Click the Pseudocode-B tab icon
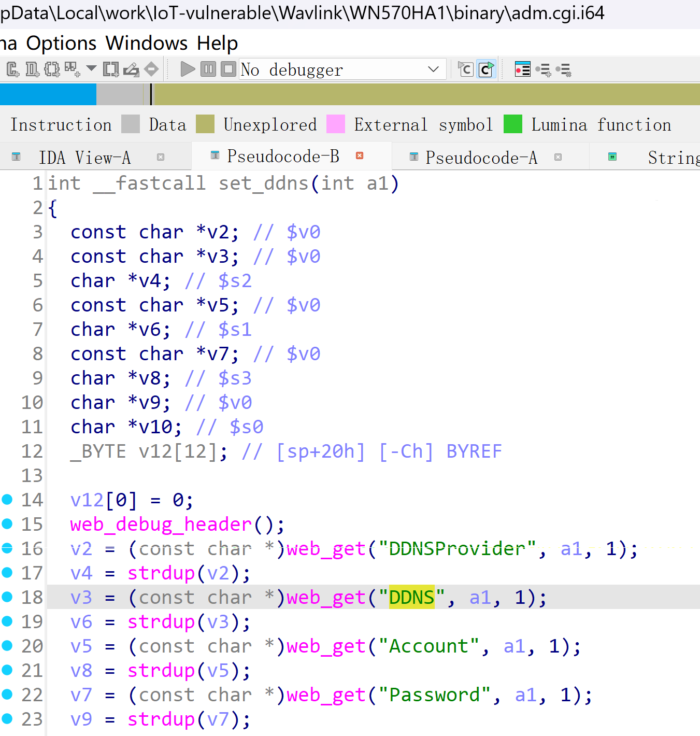 pos(215,155)
